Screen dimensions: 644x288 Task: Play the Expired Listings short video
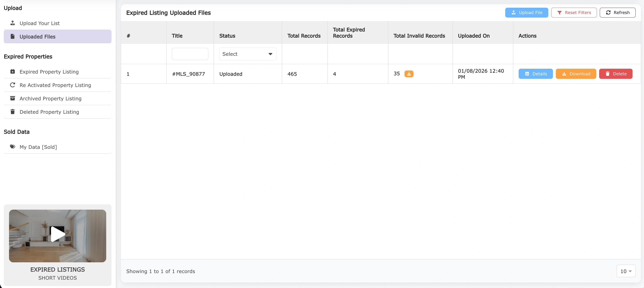(57, 235)
